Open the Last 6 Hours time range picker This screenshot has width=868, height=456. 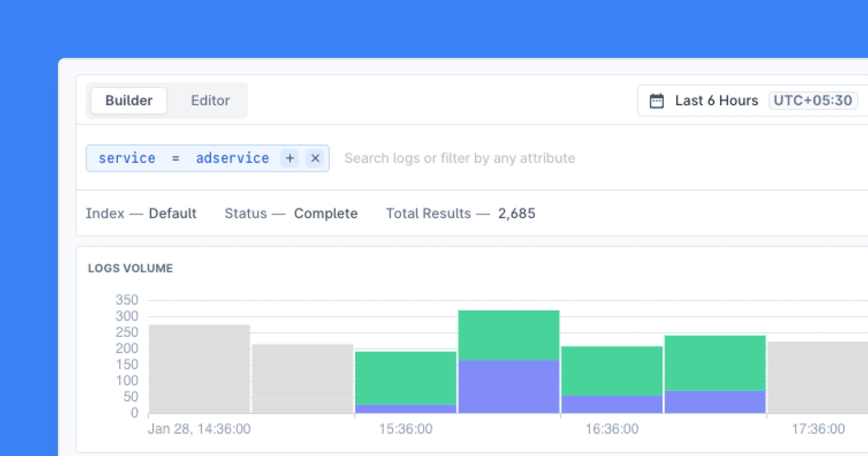click(x=717, y=100)
